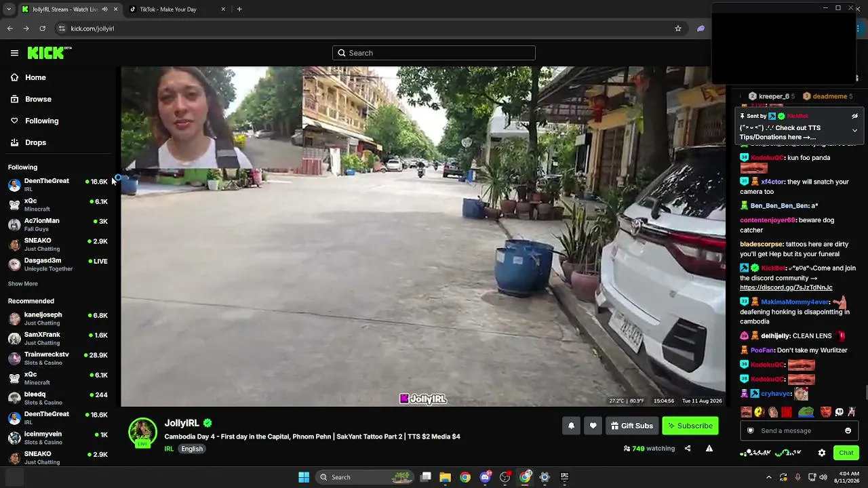Open a new browser tab
The image size is (868, 488).
[239, 9]
